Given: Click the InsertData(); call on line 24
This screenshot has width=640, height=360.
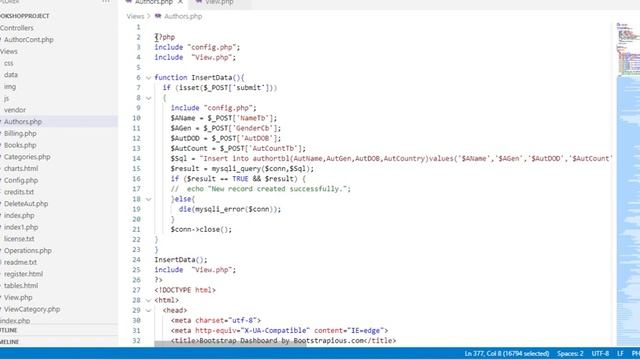Looking at the screenshot, I should 181,260.
